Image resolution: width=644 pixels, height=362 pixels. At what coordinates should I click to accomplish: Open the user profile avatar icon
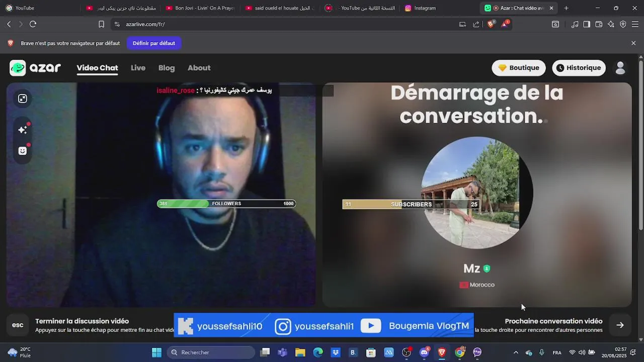pos(620,68)
